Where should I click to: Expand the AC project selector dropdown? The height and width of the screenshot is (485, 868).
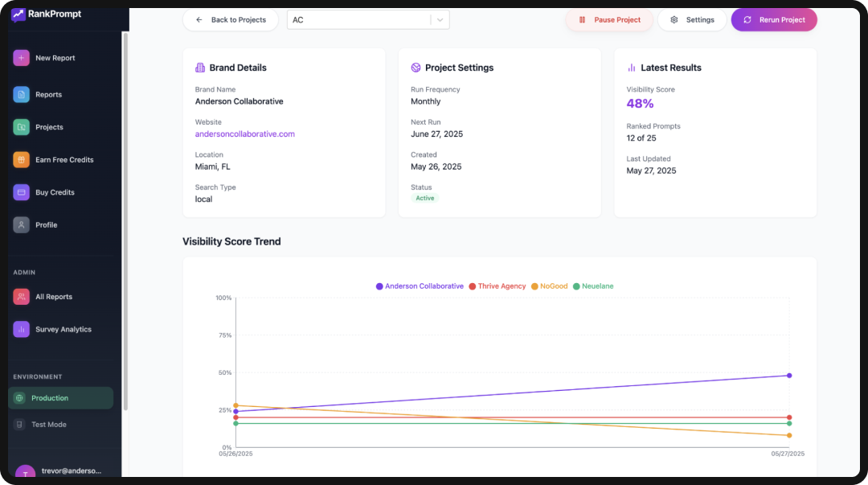tap(437, 19)
